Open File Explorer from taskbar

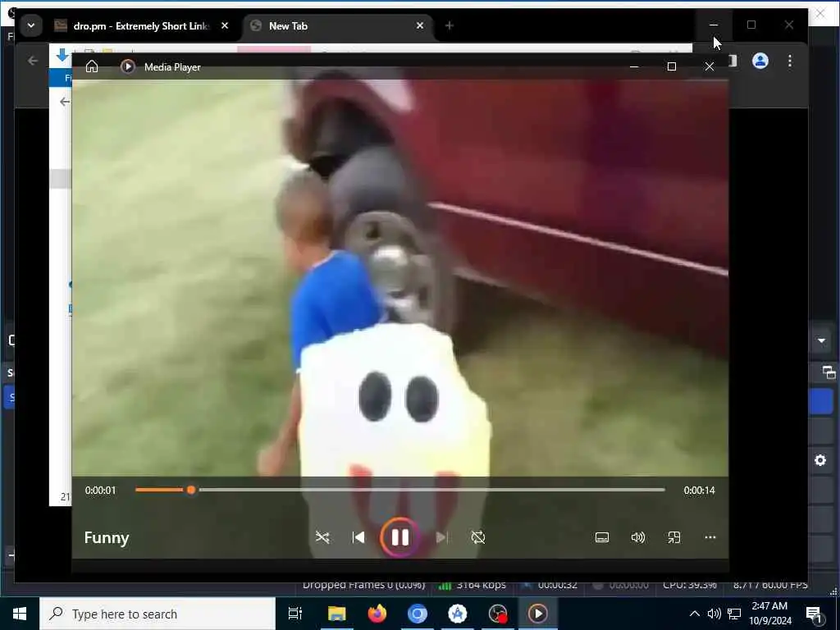point(337,614)
